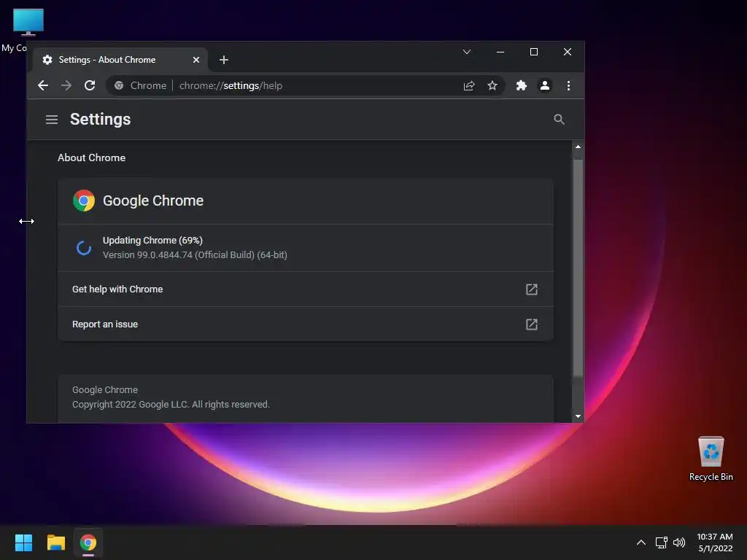The height and width of the screenshot is (560, 747).
Task: Click the Chrome site info chip
Action: (x=141, y=86)
